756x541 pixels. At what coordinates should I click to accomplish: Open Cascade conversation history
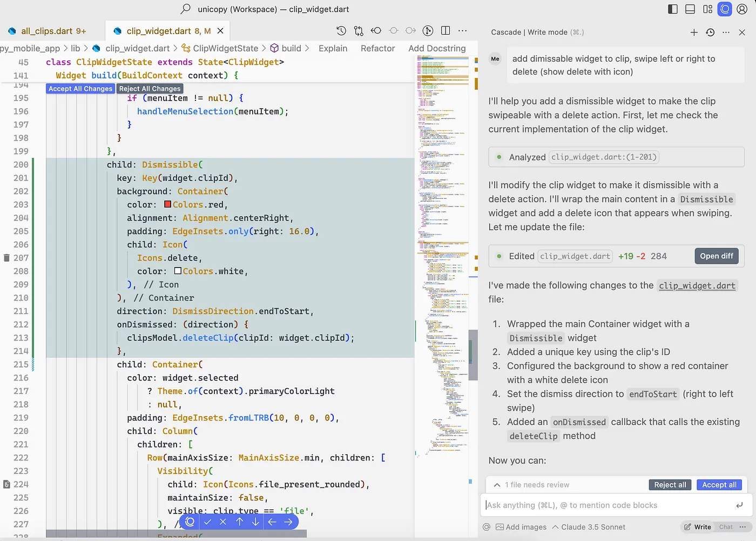coord(711,32)
